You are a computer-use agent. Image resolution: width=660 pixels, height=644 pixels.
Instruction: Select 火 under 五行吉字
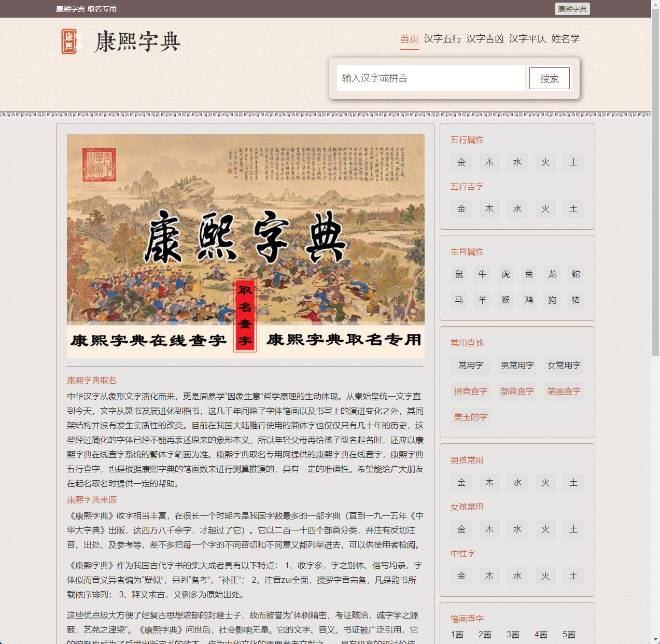(x=545, y=208)
